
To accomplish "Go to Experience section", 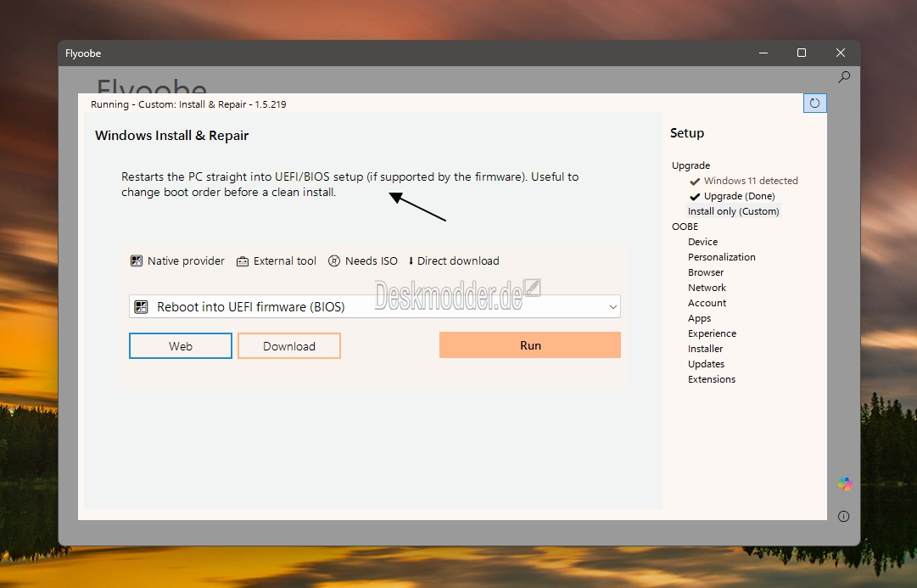I will point(712,333).
